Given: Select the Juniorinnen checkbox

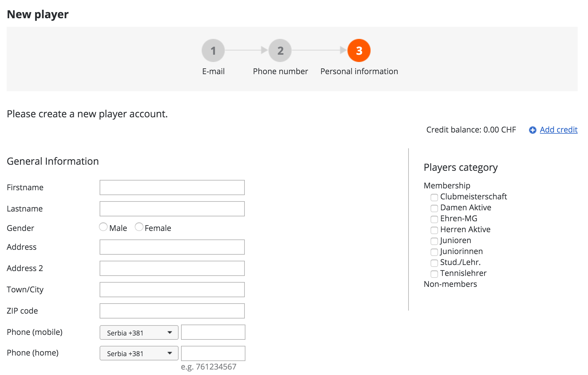Looking at the screenshot, I should click(434, 252).
